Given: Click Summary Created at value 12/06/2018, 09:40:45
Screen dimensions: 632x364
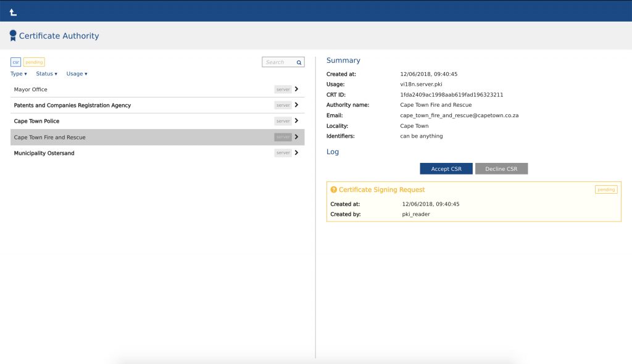Looking at the screenshot, I should pyautogui.click(x=428, y=74).
